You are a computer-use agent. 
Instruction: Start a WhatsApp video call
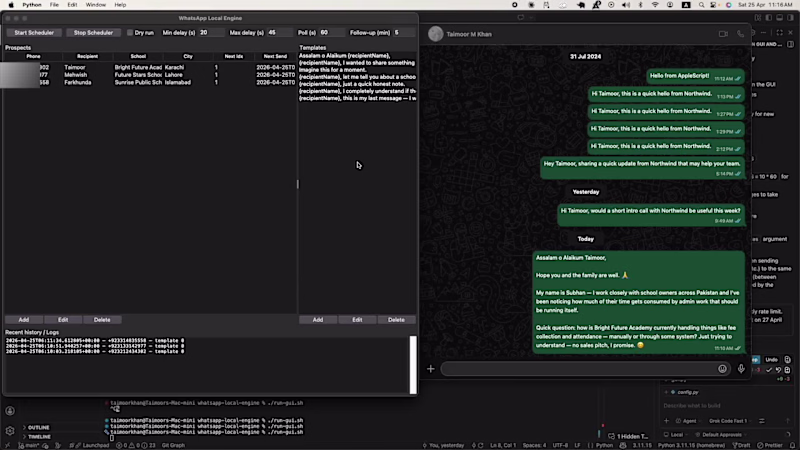[x=723, y=34]
